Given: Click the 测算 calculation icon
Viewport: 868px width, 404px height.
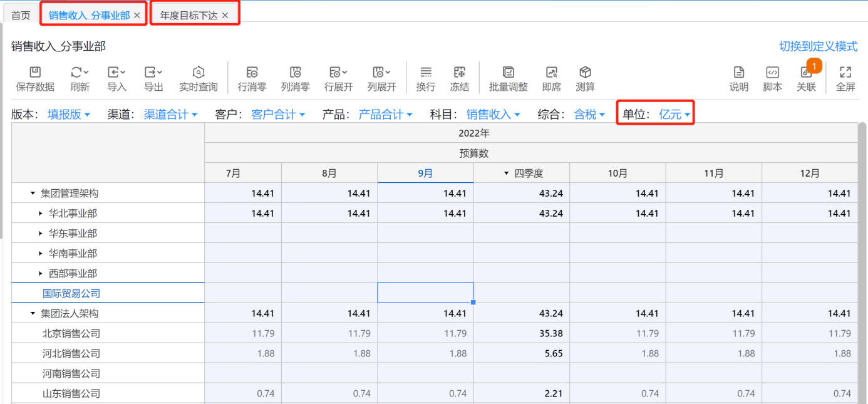Looking at the screenshot, I should pyautogui.click(x=585, y=73).
